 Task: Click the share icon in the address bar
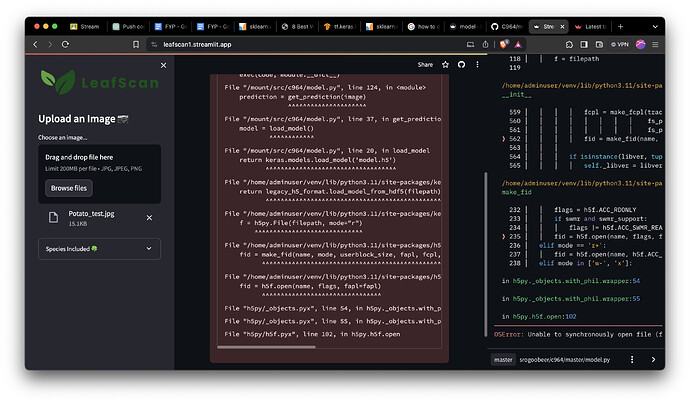click(485, 44)
